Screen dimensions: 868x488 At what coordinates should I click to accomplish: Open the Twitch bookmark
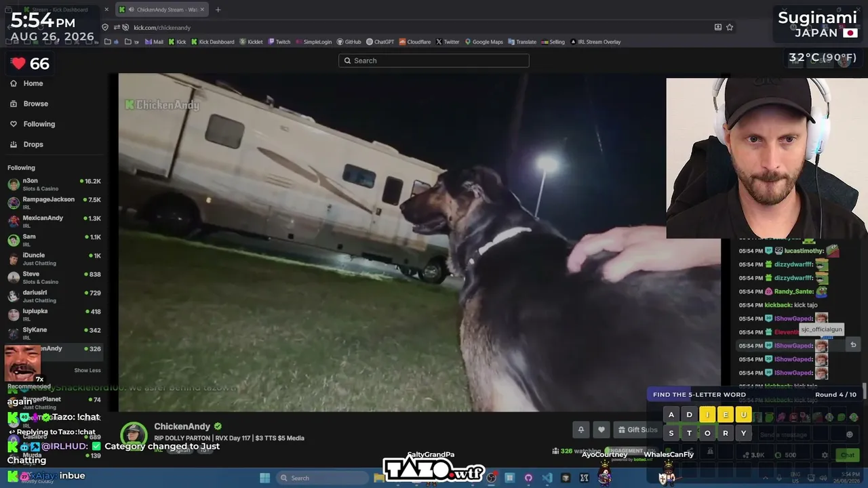coord(279,42)
